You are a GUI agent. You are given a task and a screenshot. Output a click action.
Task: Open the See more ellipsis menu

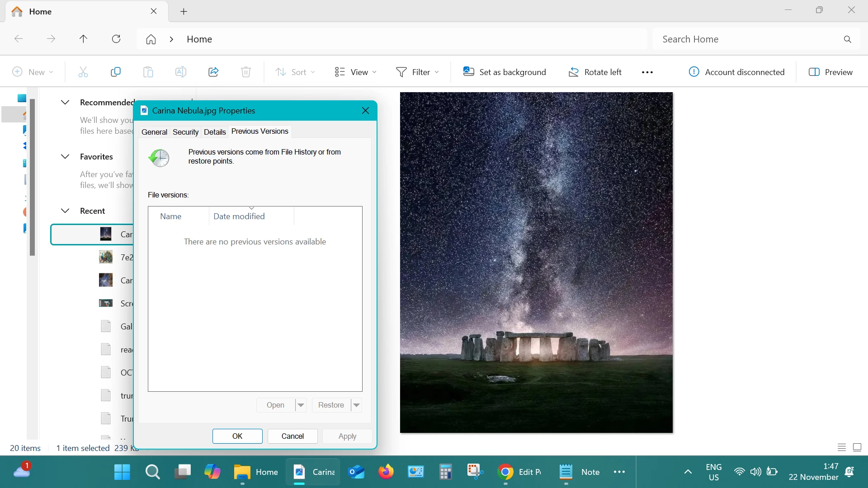pyautogui.click(x=647, y=72)
